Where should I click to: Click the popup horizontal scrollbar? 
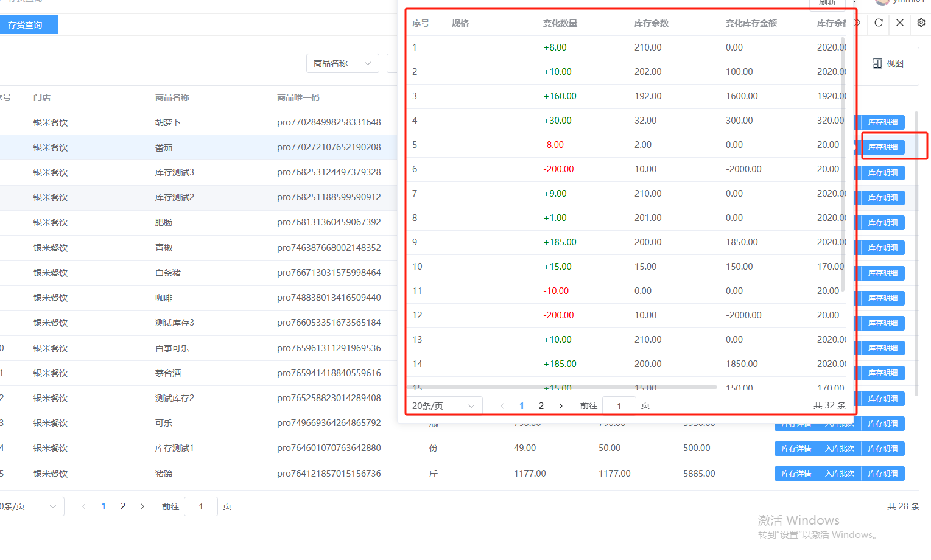click(560, 387)
